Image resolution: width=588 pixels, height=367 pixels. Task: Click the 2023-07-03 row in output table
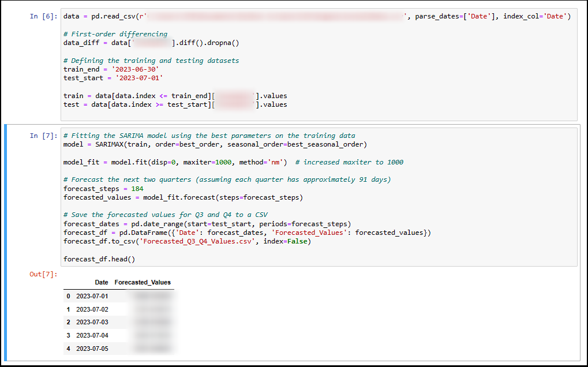(92, 322)
